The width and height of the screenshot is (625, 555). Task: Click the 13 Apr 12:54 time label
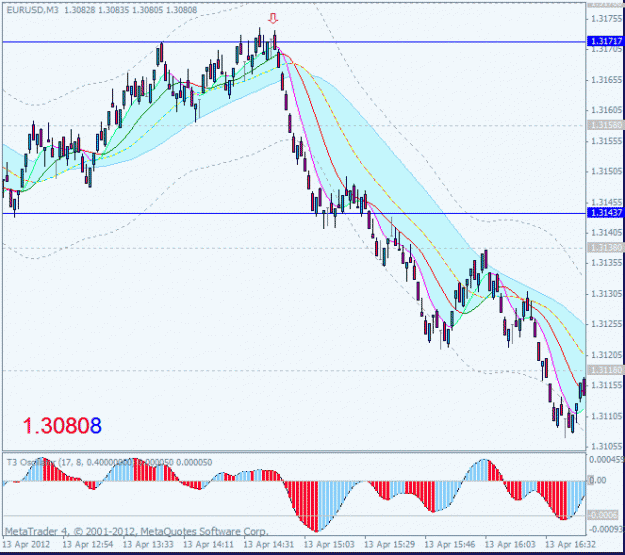pos(88,544)
